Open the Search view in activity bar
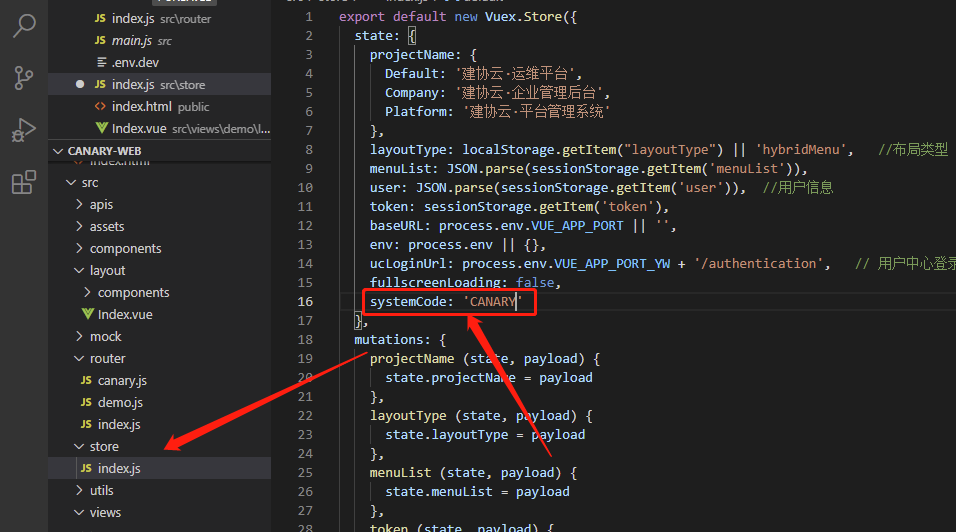This screenshot has width=956, height=532. coord(24,26)
